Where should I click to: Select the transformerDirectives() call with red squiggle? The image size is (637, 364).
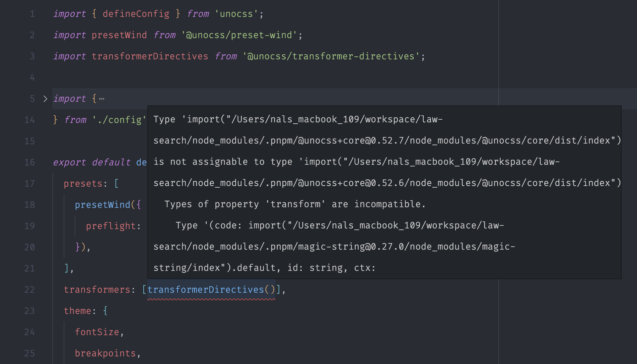click(211, 289)
